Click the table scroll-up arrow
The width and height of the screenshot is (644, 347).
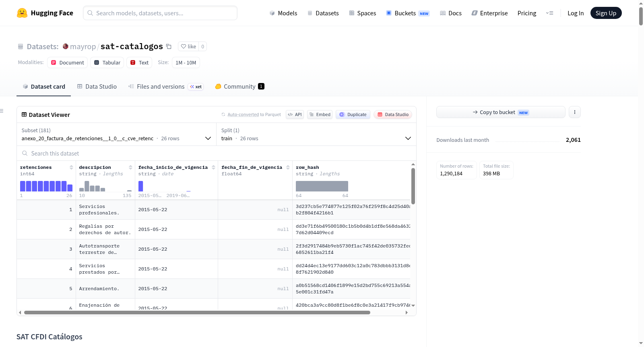pos(413,164)
